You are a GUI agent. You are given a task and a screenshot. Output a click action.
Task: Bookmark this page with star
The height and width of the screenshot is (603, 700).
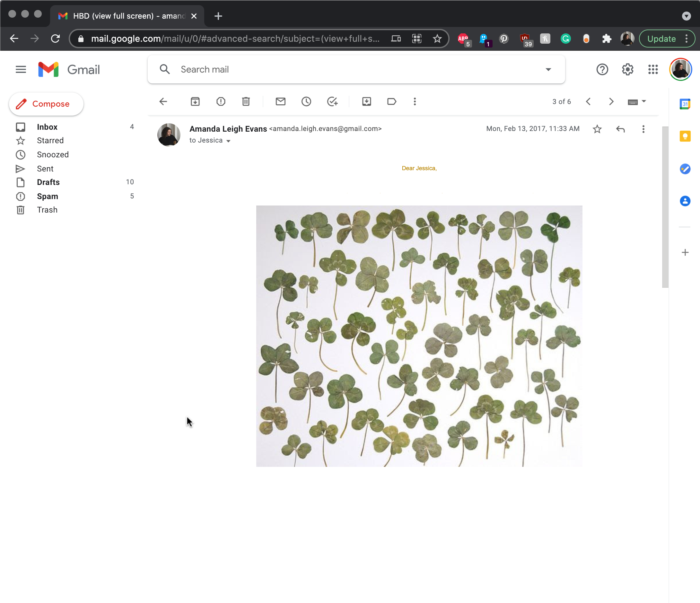(437, 39)
